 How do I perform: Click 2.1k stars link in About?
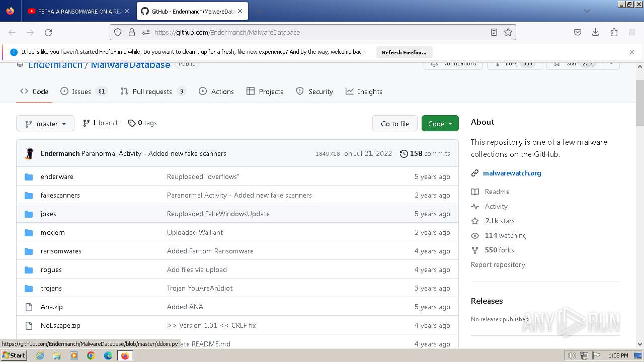pos(493,221)
